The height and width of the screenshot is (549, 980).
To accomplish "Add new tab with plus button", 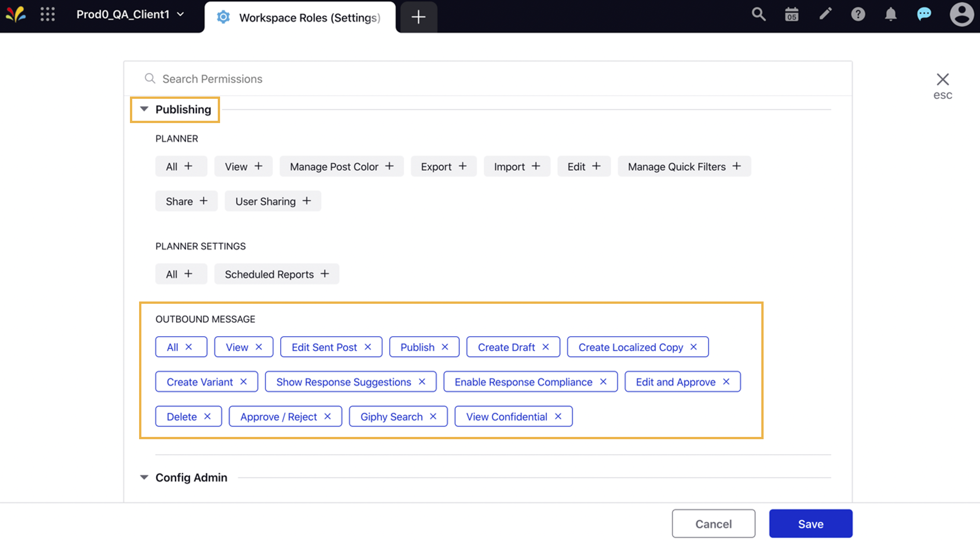I will pos(419,16).
